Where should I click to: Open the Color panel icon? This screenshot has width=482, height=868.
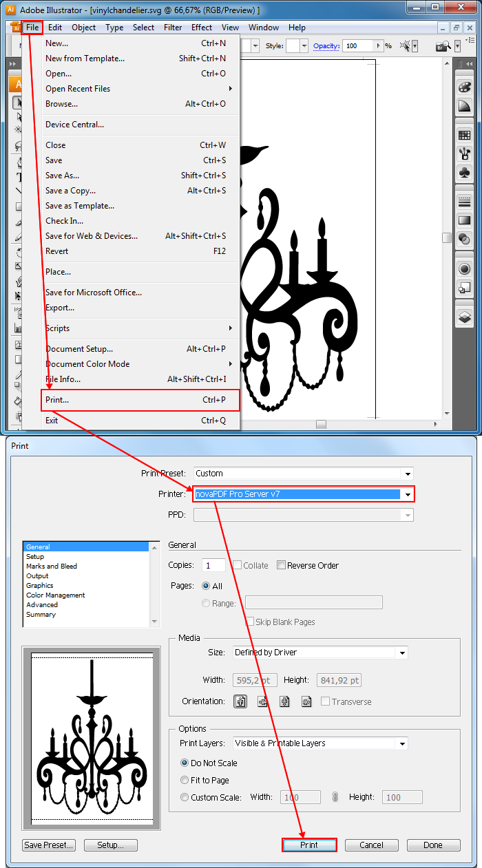click(464, 87)
